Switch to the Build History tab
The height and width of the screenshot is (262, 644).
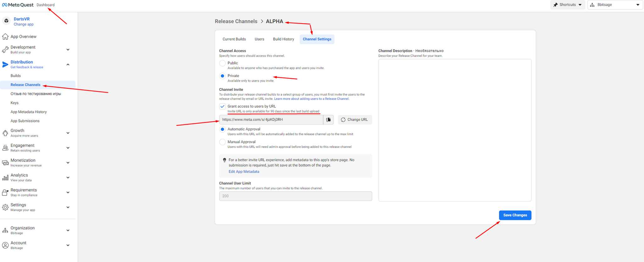pyautogui.click(x=284, y=39)
